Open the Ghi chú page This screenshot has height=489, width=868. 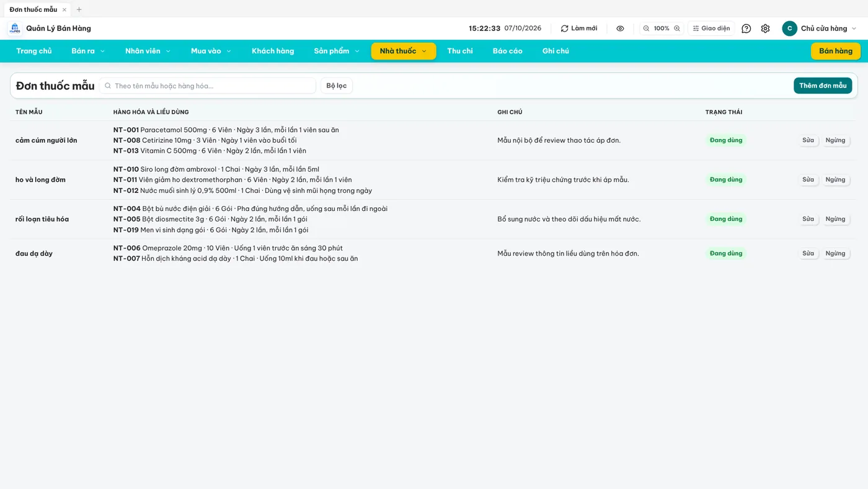pyautogui.click(x=556, y=51)
